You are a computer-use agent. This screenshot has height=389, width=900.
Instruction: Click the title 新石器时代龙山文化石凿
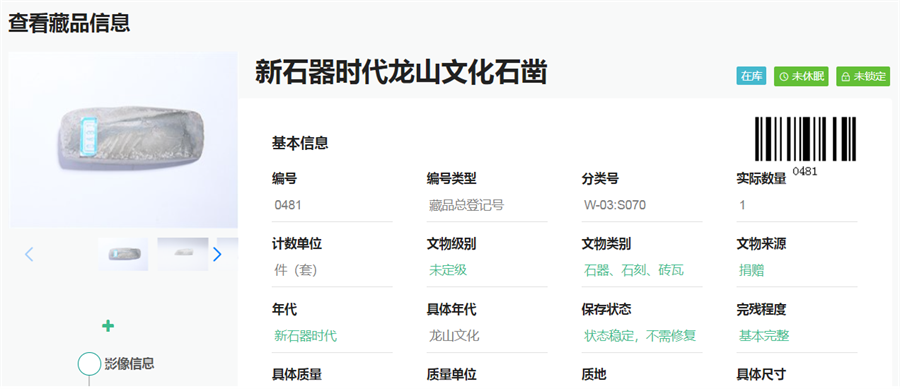pyautogui.click(x=401, y=73)
